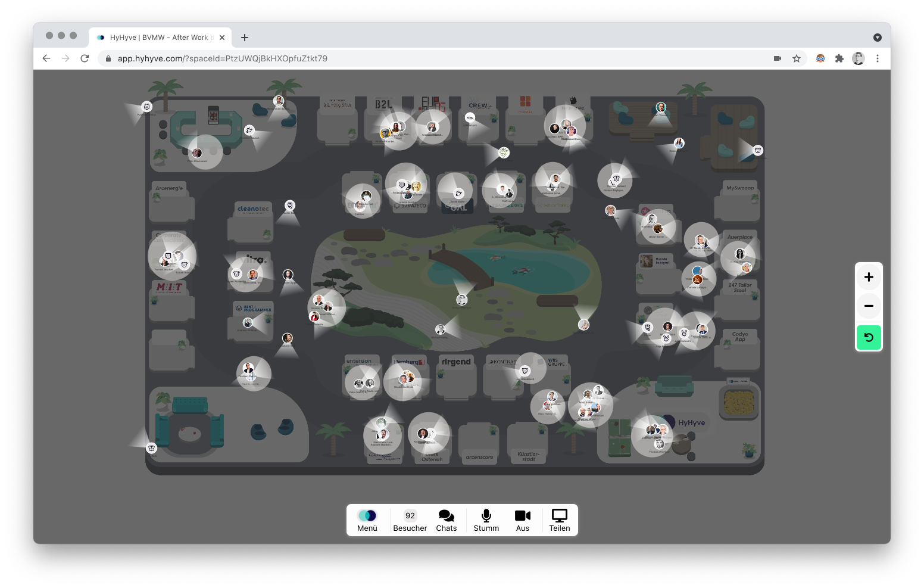Open camera permission indicator in address bar
This screenshot has height=588, width=924.
tap(778, 58)
